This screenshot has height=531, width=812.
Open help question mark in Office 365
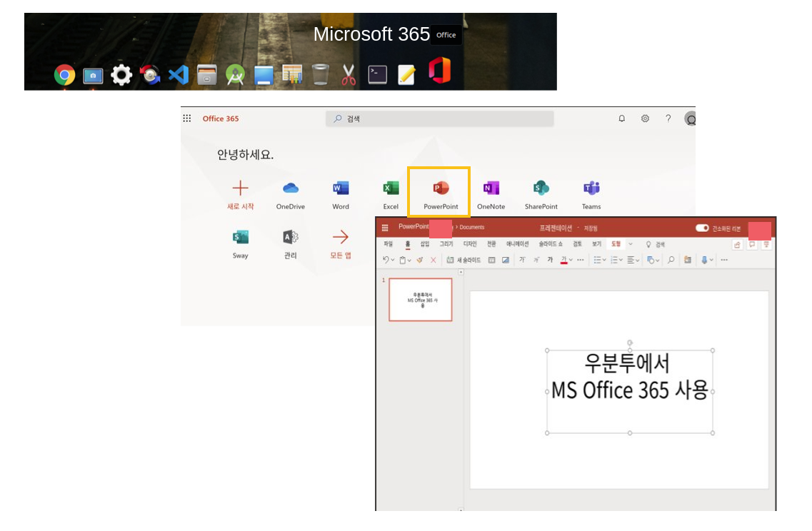pyautogui.click(x=668, y=118)
